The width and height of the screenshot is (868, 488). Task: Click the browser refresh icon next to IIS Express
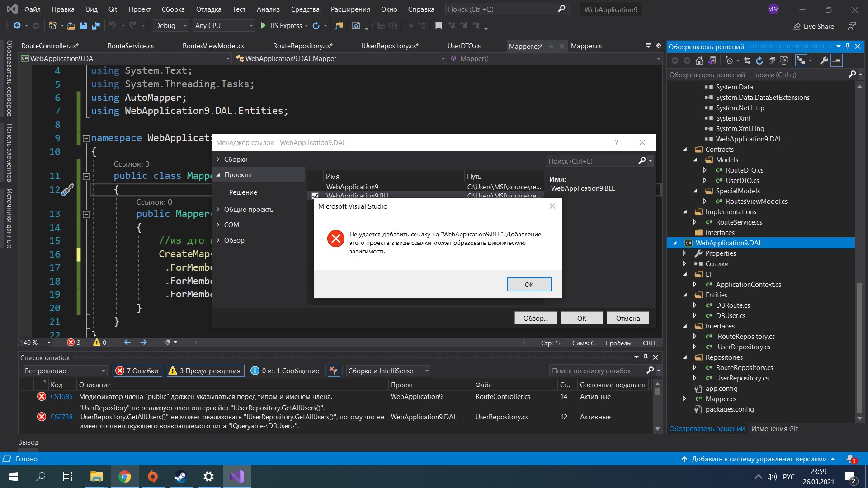click(x=316, y=26)
